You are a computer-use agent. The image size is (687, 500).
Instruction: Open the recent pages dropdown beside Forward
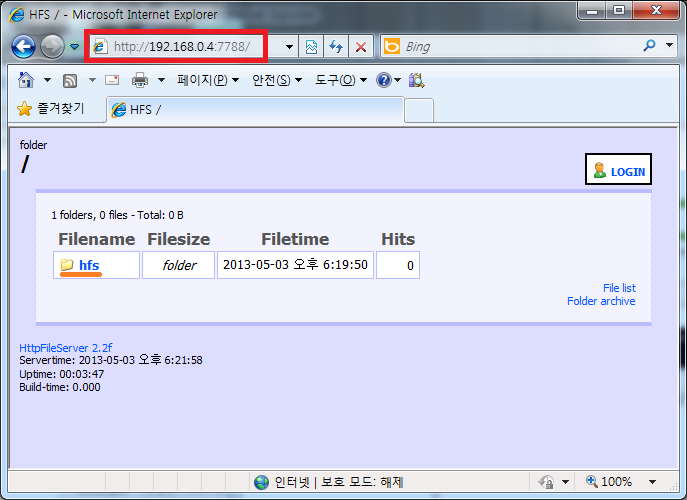coord(74,46)
